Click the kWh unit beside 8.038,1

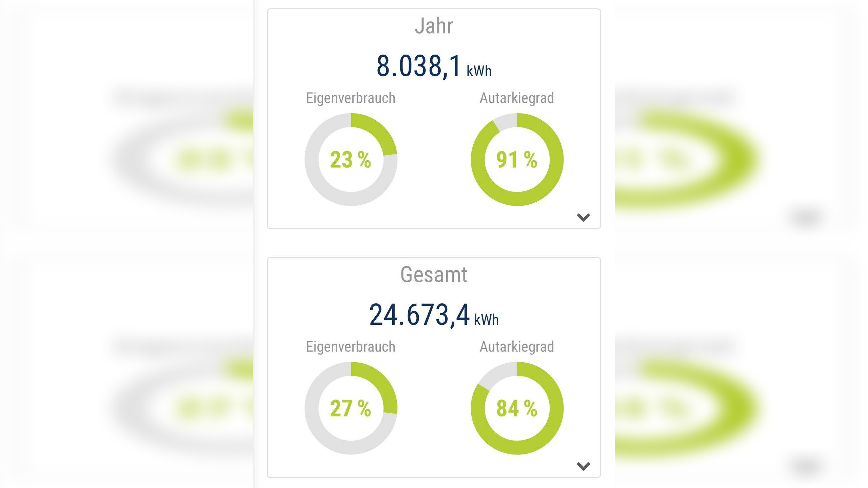(x=479, y=71)
